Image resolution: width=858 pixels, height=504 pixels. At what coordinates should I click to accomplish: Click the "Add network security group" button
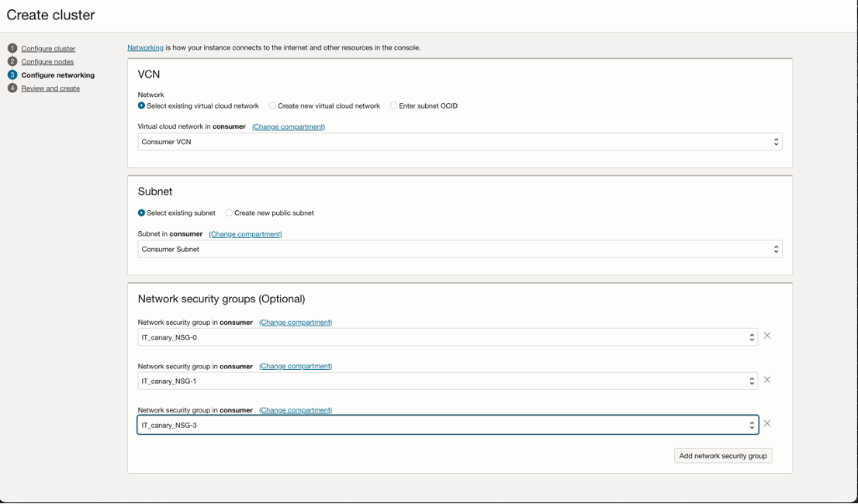pos(722,455)
